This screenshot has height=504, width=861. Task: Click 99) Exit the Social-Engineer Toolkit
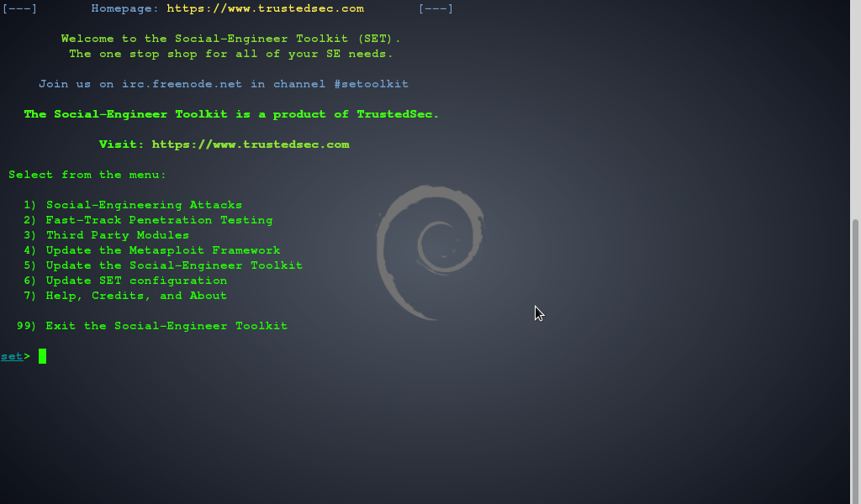tap(152, 326)
